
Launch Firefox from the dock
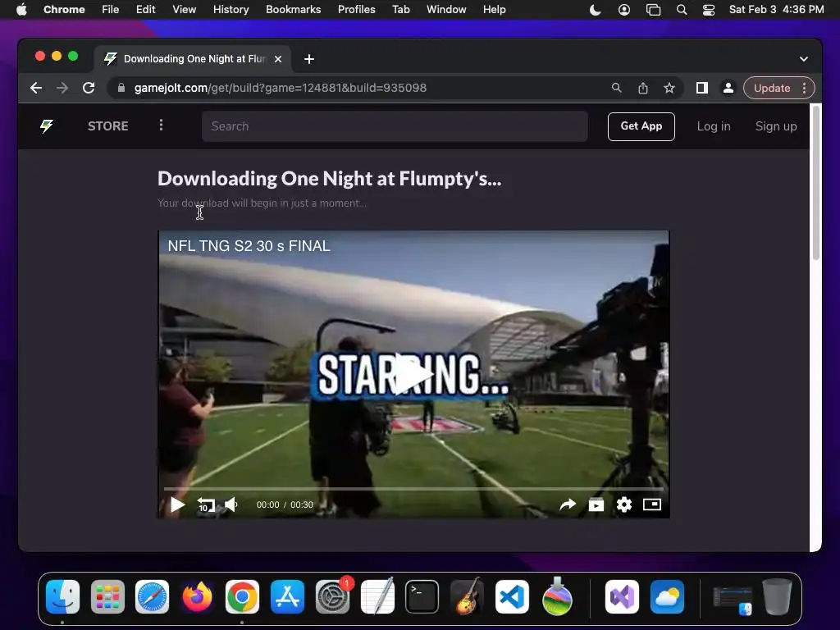197,597
